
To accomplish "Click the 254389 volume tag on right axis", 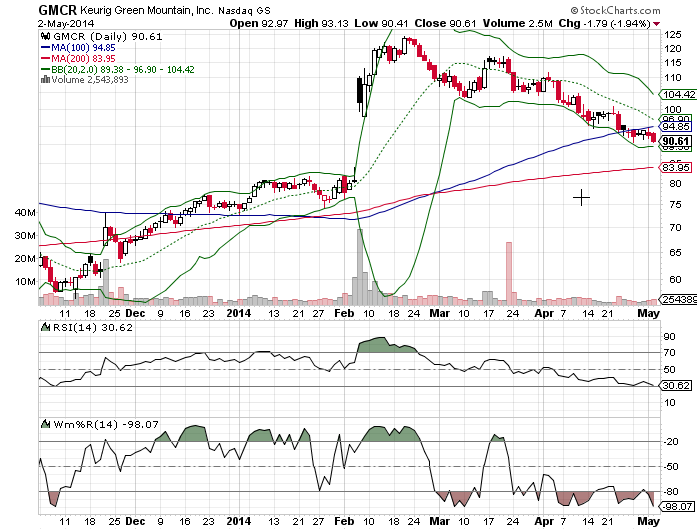I will [x=679, y=300].
